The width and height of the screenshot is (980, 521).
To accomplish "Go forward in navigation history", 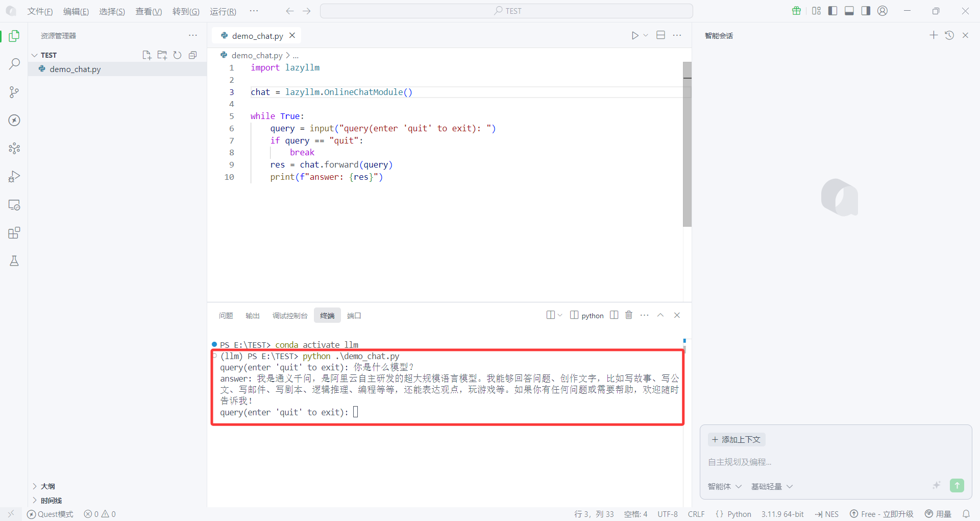I will coord(306,11).
